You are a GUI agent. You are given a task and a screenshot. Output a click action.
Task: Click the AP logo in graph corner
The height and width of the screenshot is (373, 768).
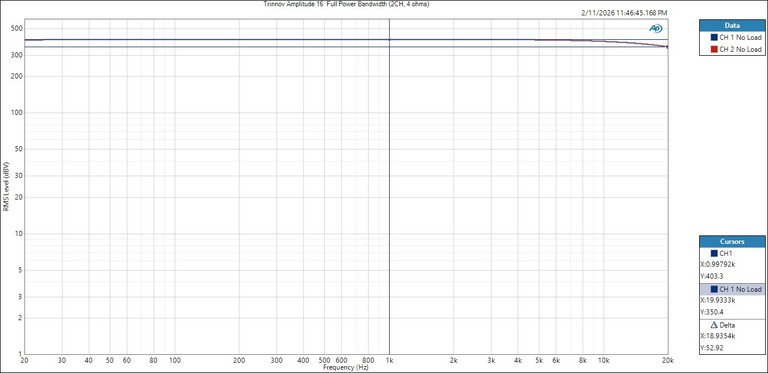(655, 28)
